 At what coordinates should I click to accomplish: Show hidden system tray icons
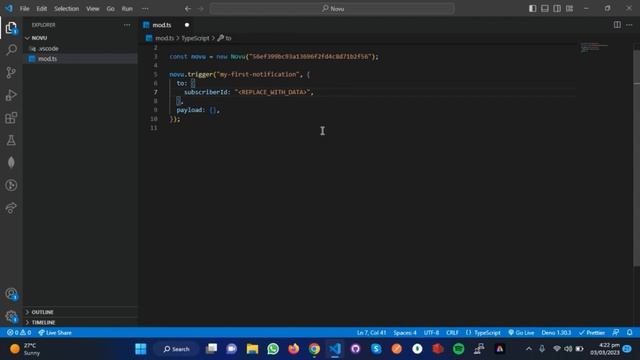click(x=529, y=349)
